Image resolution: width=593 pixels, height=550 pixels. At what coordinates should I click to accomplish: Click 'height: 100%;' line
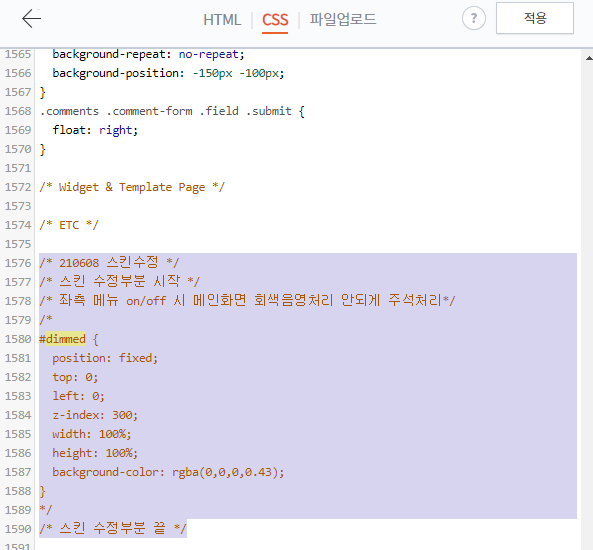(95, 453)
